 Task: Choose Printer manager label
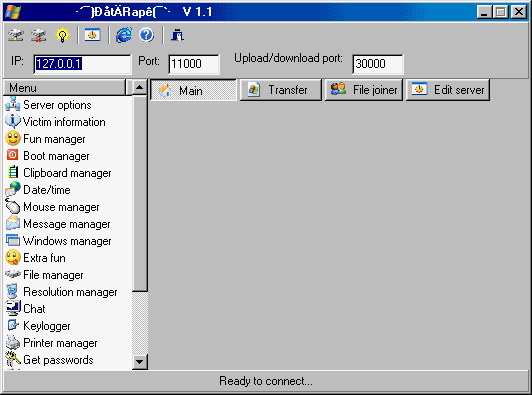[60, 343]
